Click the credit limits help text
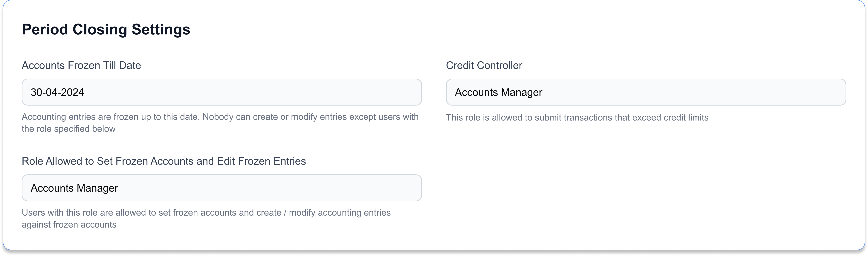The height and width of the screenshot is (256, 868). click(x=577, y=118)
